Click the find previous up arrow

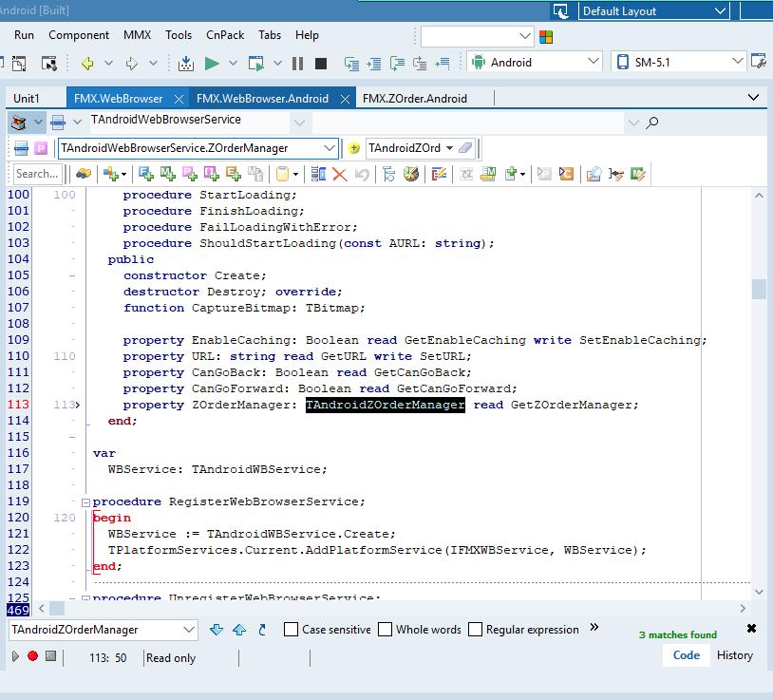(239, 630)
